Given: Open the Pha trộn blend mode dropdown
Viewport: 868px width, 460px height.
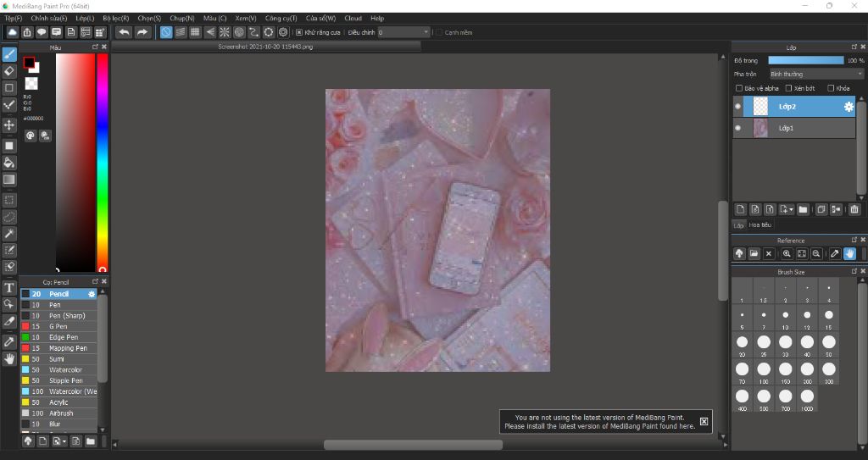Looking at the screenshot, I should pos(816,74).
